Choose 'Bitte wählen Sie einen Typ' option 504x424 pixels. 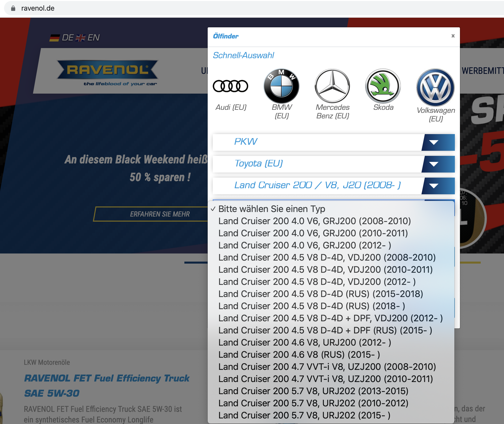(331, 209)
